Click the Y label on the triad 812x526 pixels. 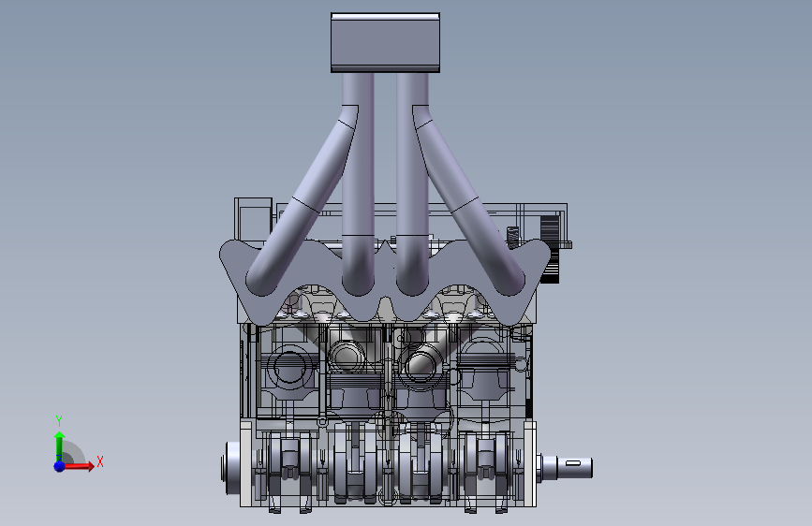[59, 421]
